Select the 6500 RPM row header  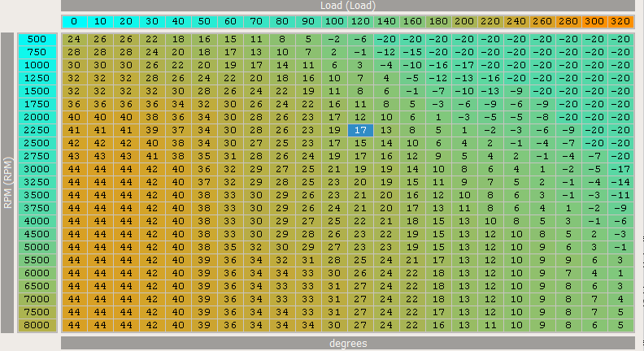37,286
